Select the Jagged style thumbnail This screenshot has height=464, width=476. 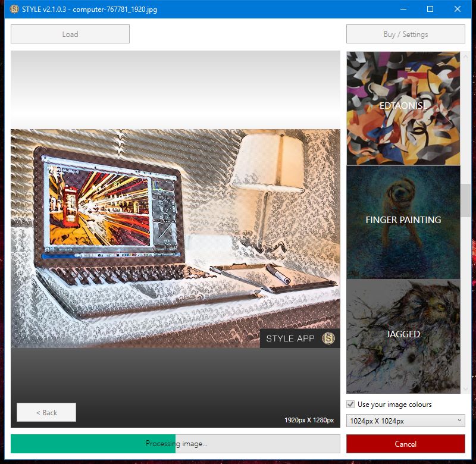(x=403, y=336)
